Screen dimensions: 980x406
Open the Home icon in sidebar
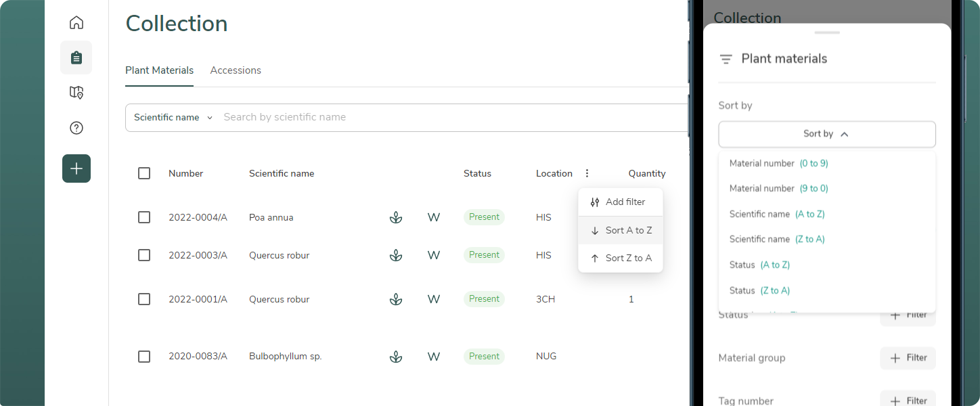(76, 22)
